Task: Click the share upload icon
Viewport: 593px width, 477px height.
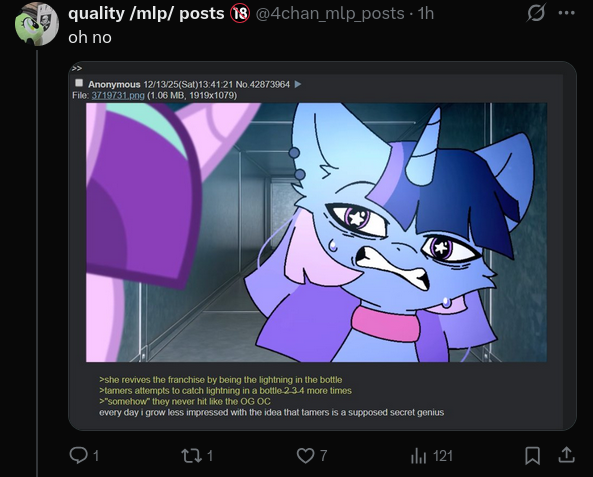Action: 566,455
